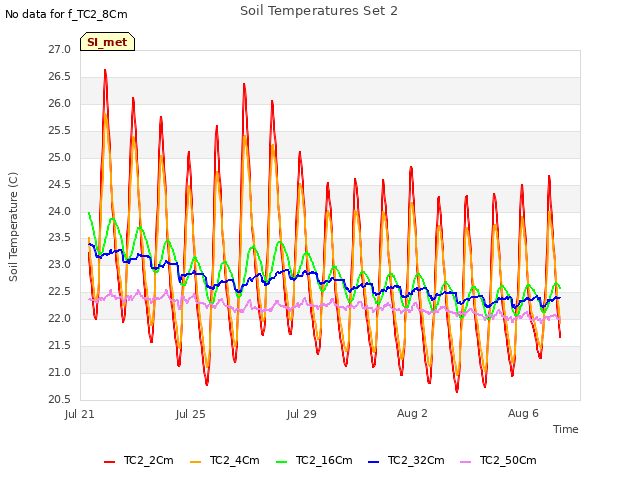The width and height of the screenshot is (640, 480).
Task: Click the 23.0 y-axis tick label
Action: pos(60,264)
